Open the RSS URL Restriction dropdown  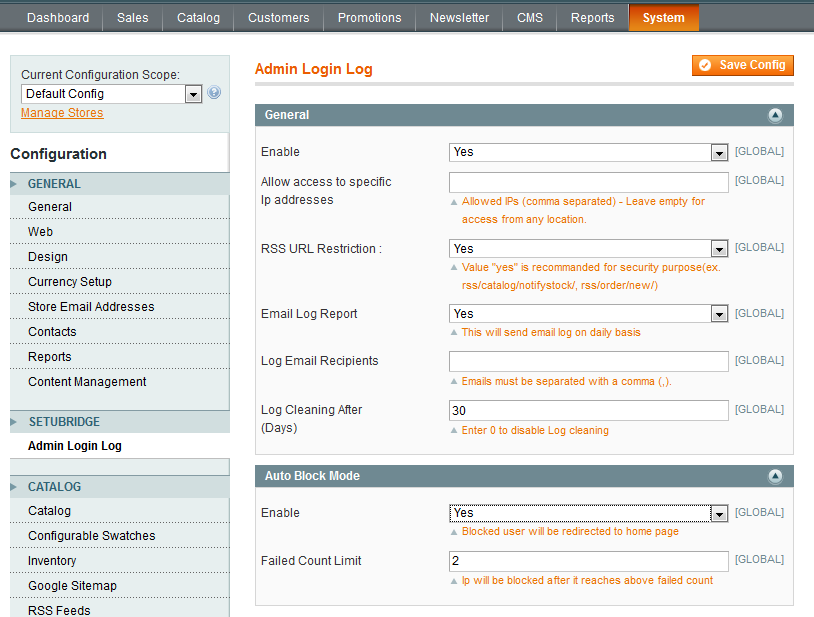click(588, 249)
